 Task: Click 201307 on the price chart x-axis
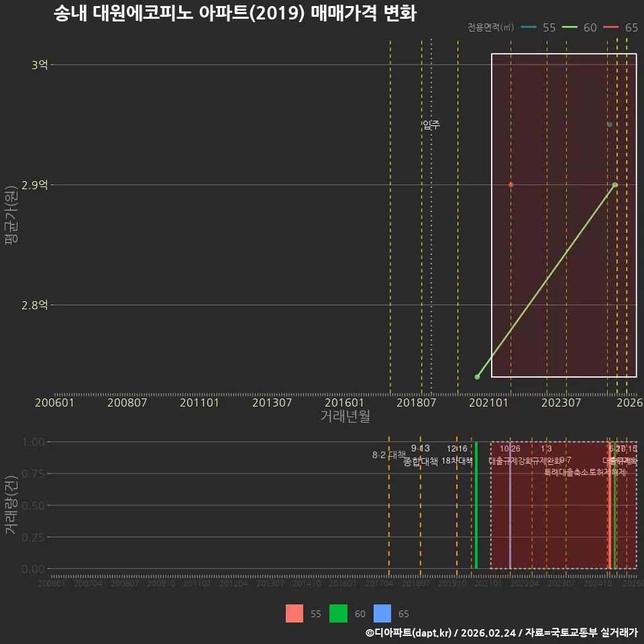pos(272,402)
